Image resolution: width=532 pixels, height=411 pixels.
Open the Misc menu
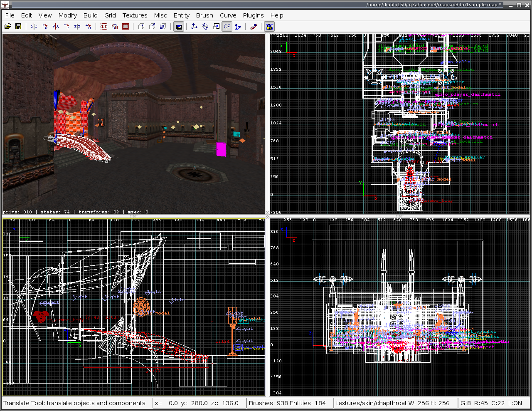160,15
